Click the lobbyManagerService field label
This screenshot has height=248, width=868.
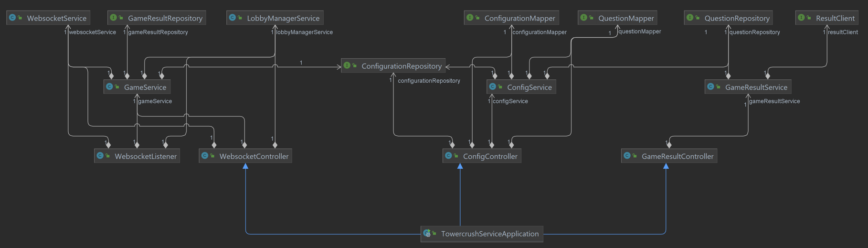[x=305, y=32]
